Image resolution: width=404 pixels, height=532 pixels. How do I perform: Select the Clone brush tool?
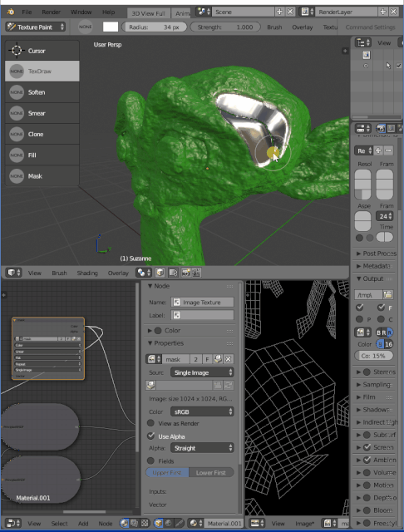point(42,135)
